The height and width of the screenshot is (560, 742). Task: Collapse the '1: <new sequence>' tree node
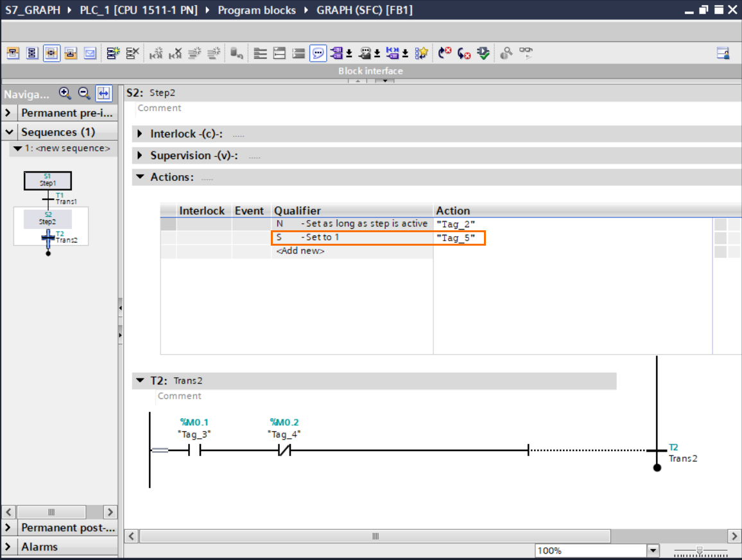tap(17, 149)
